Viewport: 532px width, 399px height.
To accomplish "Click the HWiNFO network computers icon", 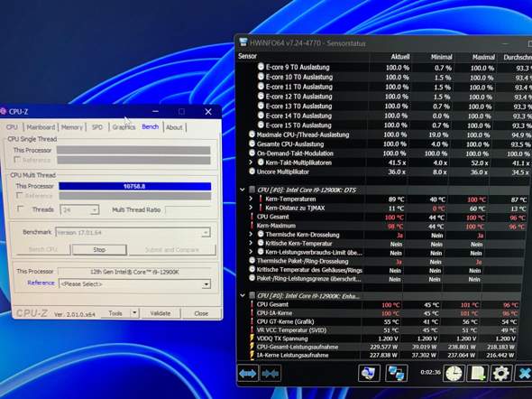I will pyautogui.click(x=396, y=373).
